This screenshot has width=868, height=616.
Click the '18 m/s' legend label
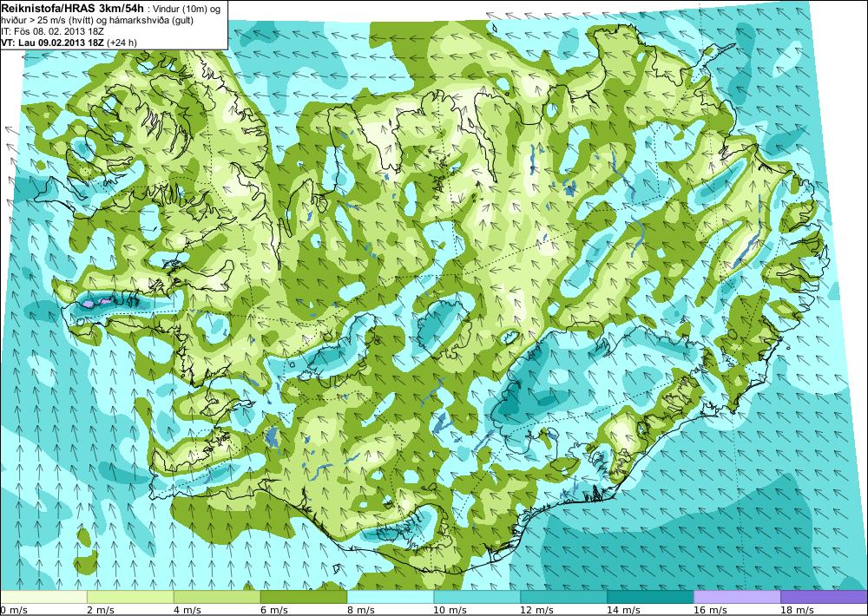coord(797,610)
